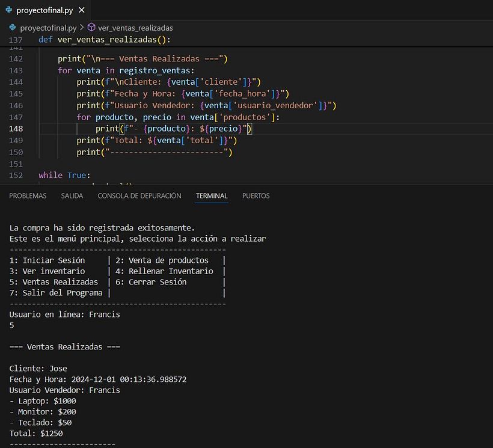This screenshot has height=448, width=493.
Task: Click 'productos' key on line 147
Action: pos(245,117)
